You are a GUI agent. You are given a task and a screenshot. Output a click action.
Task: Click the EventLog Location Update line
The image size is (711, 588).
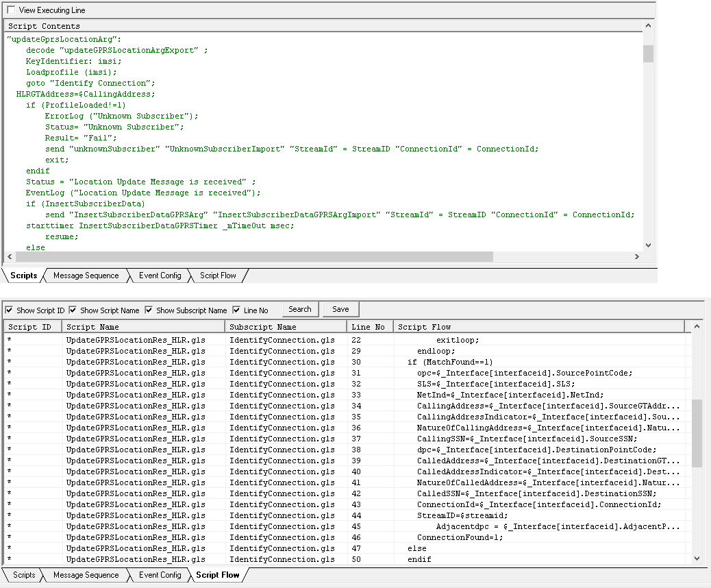143,193
